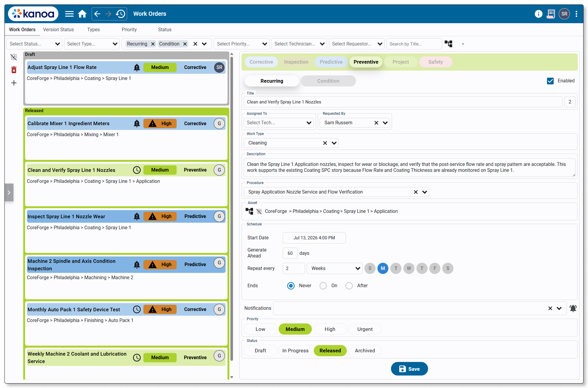Delete work order with red trash icon
The image size is (588, 388).
(x=14, y=70)
